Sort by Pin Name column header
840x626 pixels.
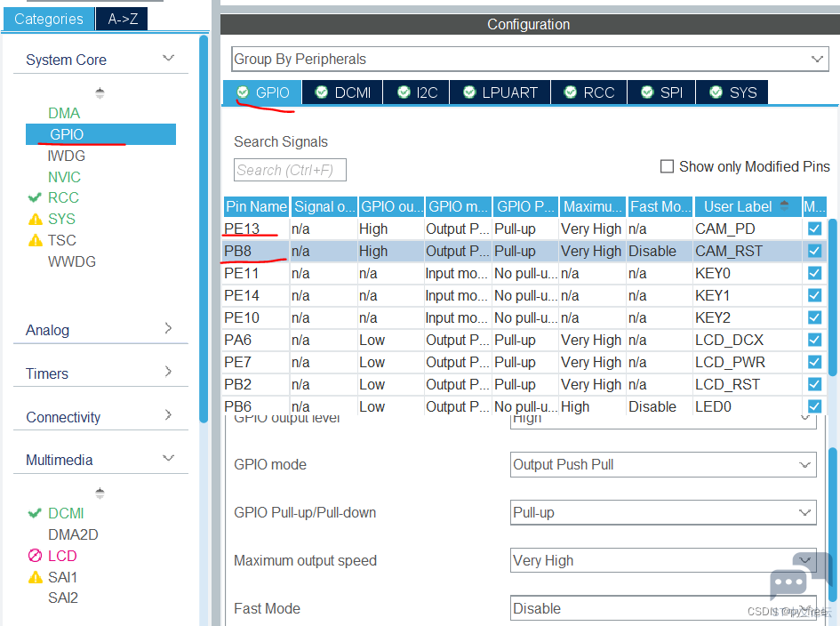pos(256,206)
